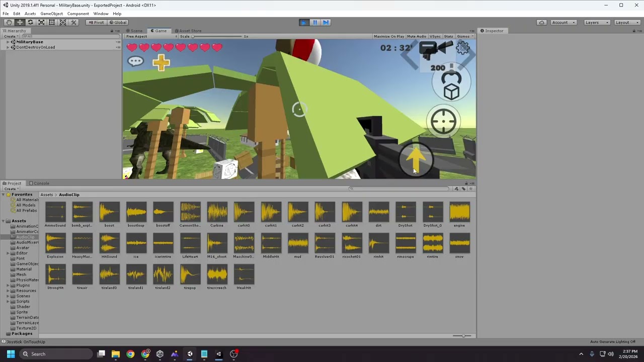Image resolution: width=644 pixels, height=362 pixels.
Task: Switch to the Asset Store tab
Action: point(188,31)
